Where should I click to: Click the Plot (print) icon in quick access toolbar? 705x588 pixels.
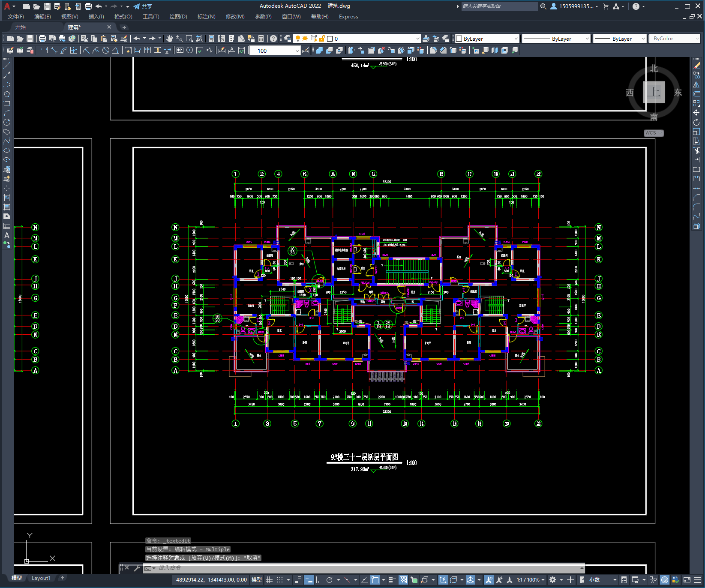(x=88, y=6)
